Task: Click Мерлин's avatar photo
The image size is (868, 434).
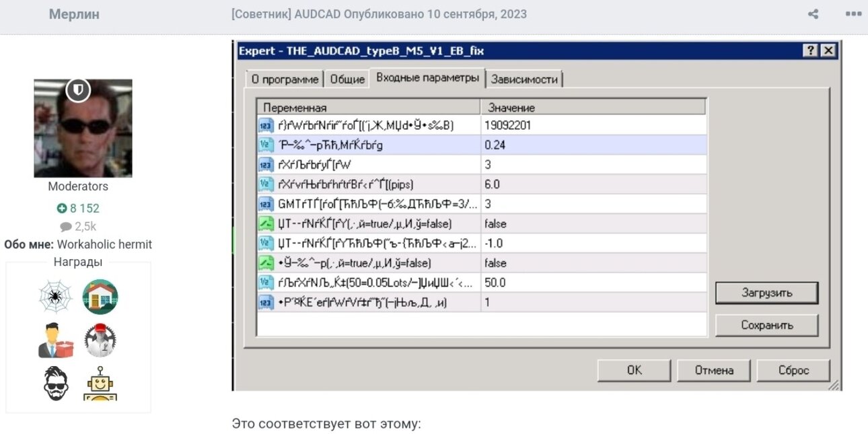Action: [83, 128]
